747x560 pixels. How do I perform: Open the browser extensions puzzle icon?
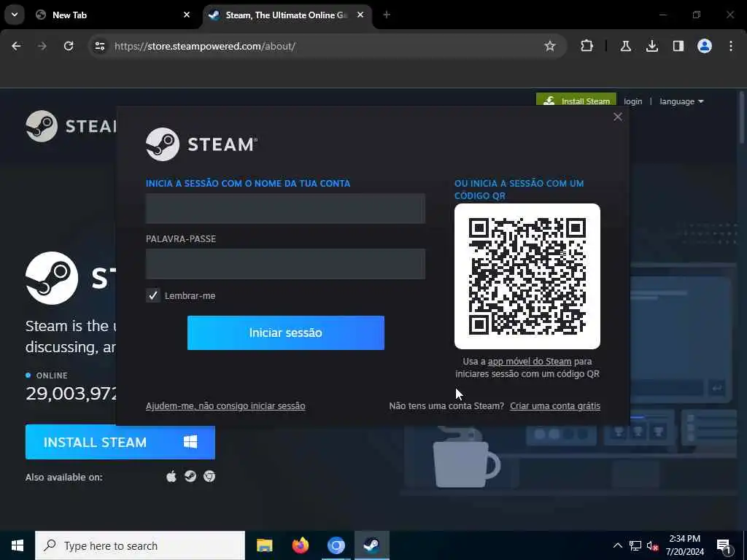point(587,46)
